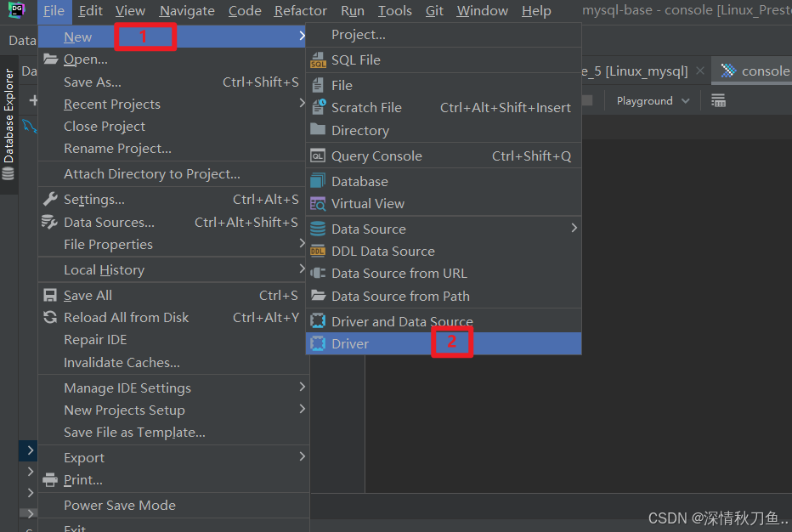This screenshot has width=792, height=532.
Task: Choose Repair IDE
Action: (173, 339)
